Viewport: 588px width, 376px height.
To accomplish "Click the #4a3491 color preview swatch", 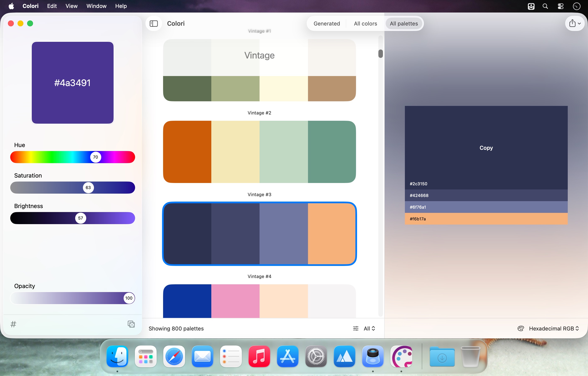I will tap(72, 83).
